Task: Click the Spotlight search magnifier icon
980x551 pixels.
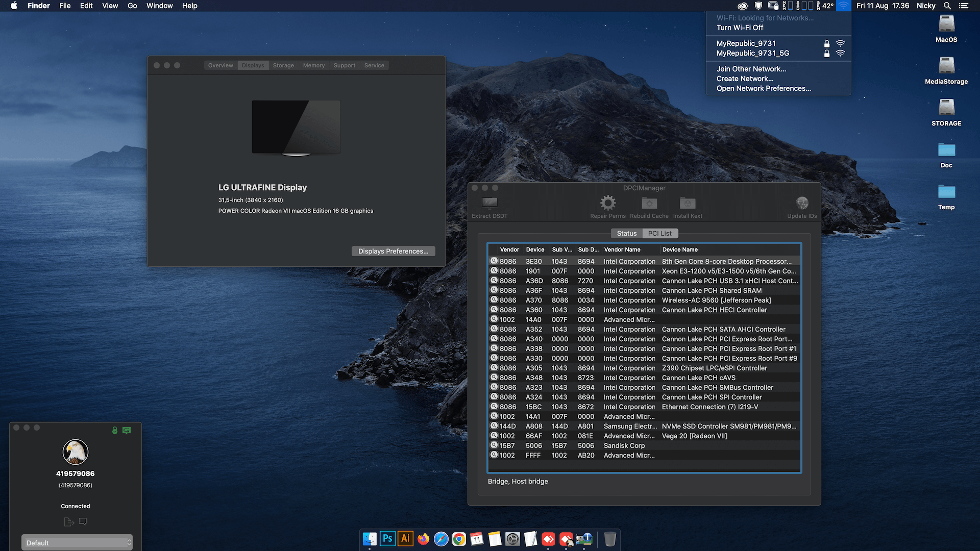Action: click(x=947, y=6)
